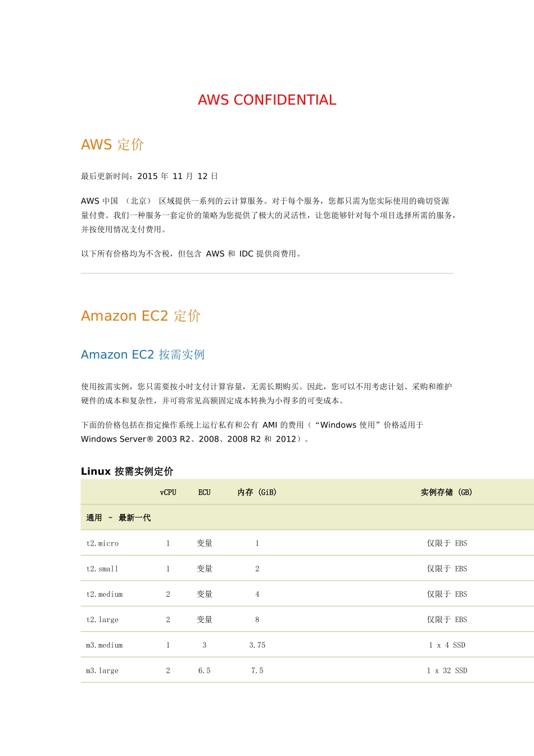Select the m3.medium row name
The height and width of the screenshot is (756, 534).
pyautogui.click(x=104, y=645)
